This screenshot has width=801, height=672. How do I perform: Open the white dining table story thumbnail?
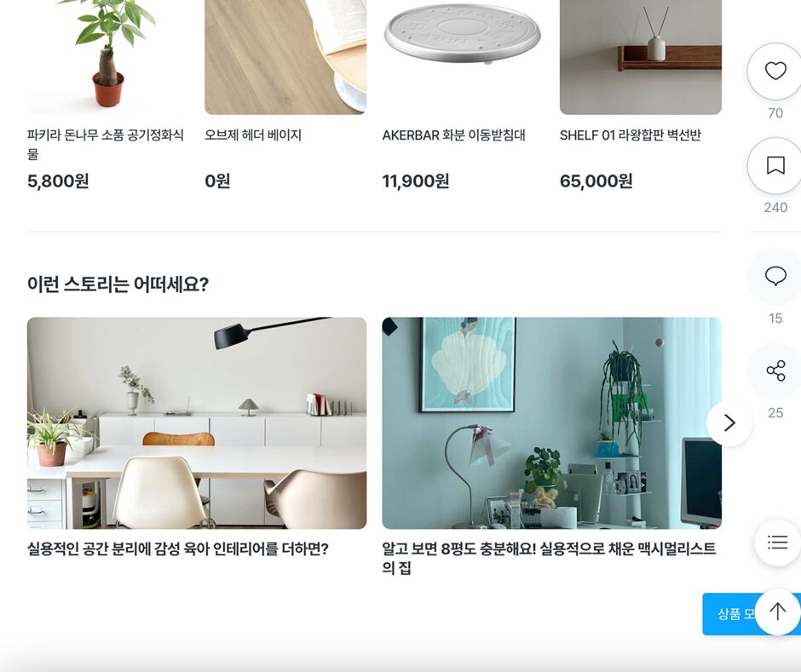tap(197, 422)
